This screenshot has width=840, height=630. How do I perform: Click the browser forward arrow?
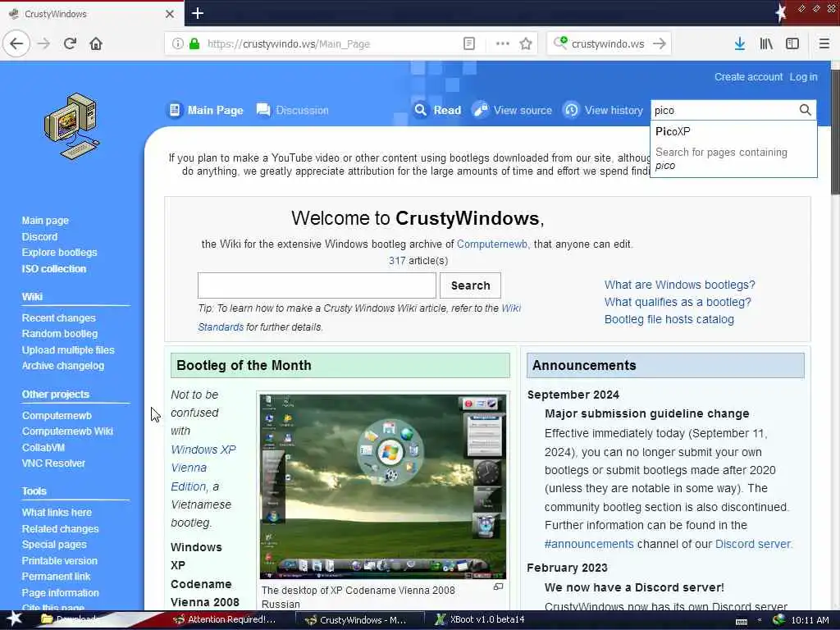(44, 43)
